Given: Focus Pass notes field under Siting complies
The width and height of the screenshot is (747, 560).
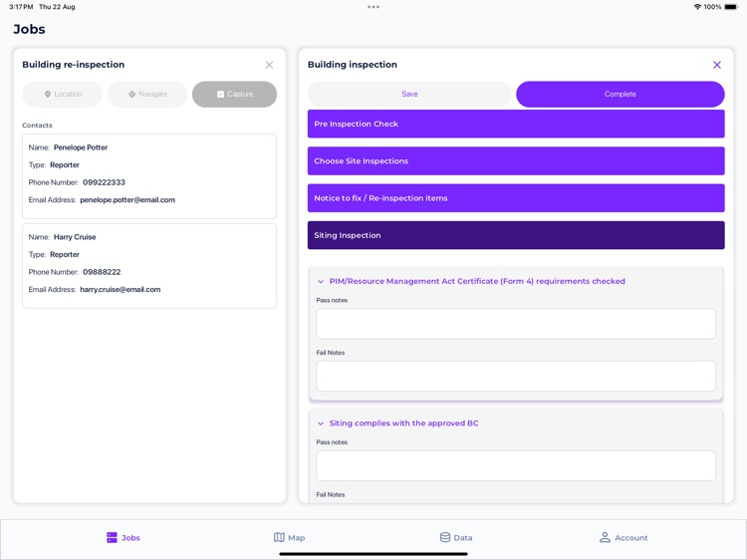Looking at the screenshot, I should coord(516,466).
